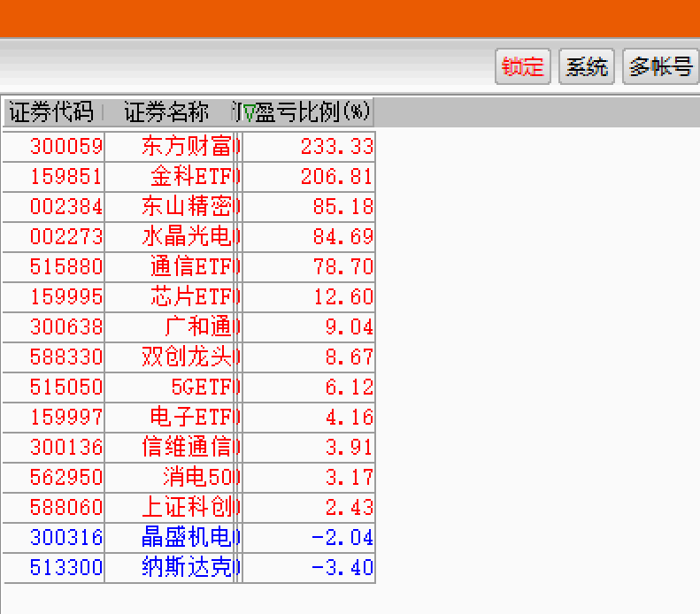This screenshot has width=700, height=614.
Task: Select stock code 300059
Action: click(66, 146)
